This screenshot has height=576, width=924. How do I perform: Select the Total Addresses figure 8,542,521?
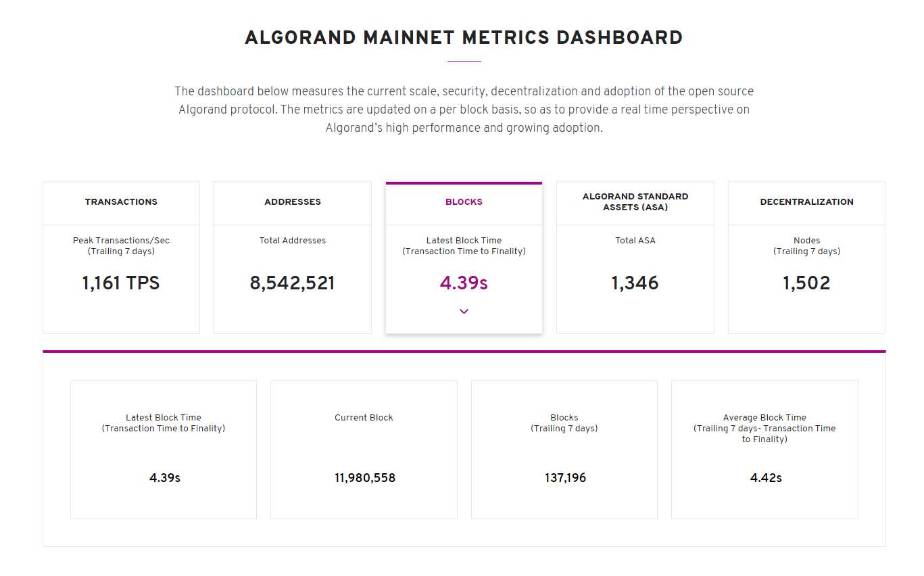pos(293,283)
